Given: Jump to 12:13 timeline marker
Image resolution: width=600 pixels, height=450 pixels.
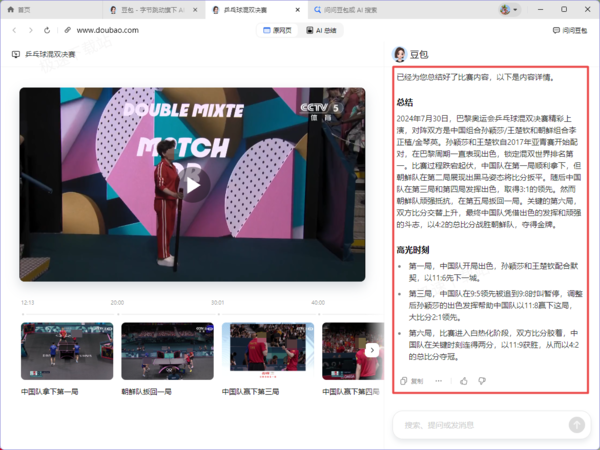Looking at the screenshot, I should click(28, 303).
